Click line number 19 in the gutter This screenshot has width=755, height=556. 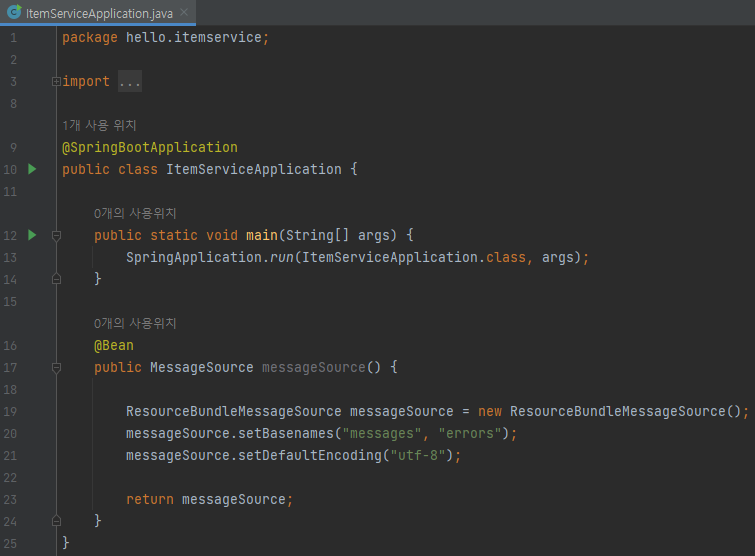click(10, 412)
